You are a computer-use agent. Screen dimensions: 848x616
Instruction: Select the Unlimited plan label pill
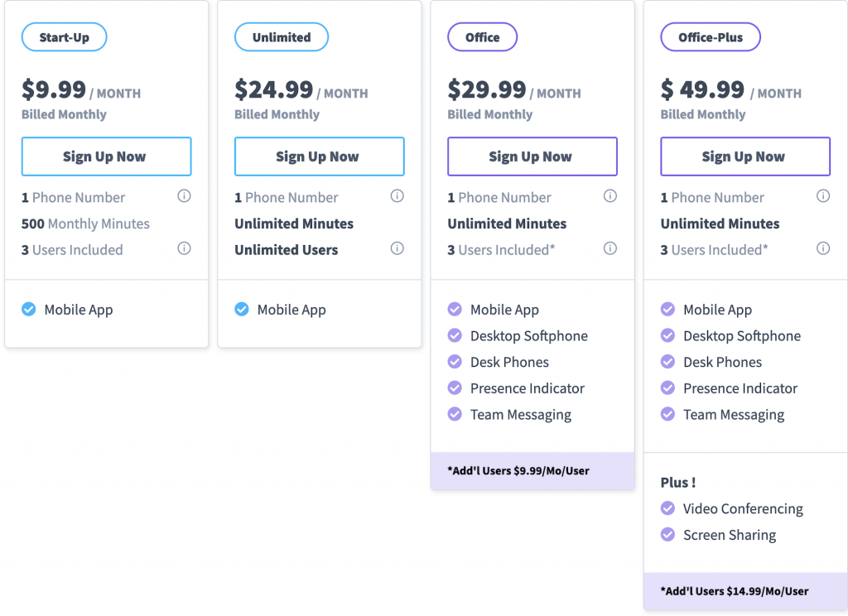coord(282,37)
